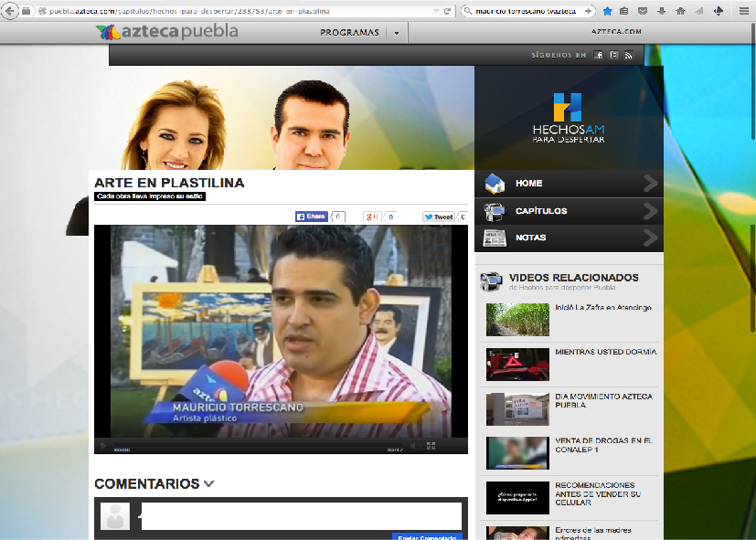This screenshot has height=540, width=756.
Task: Open the Venta de Drogas related video
Action: point(603,445)
